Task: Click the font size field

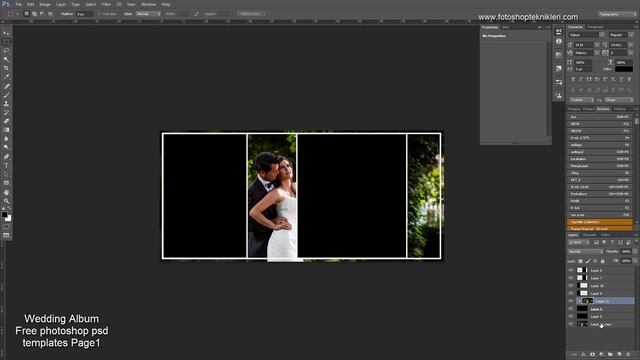Action: (584, 44)
